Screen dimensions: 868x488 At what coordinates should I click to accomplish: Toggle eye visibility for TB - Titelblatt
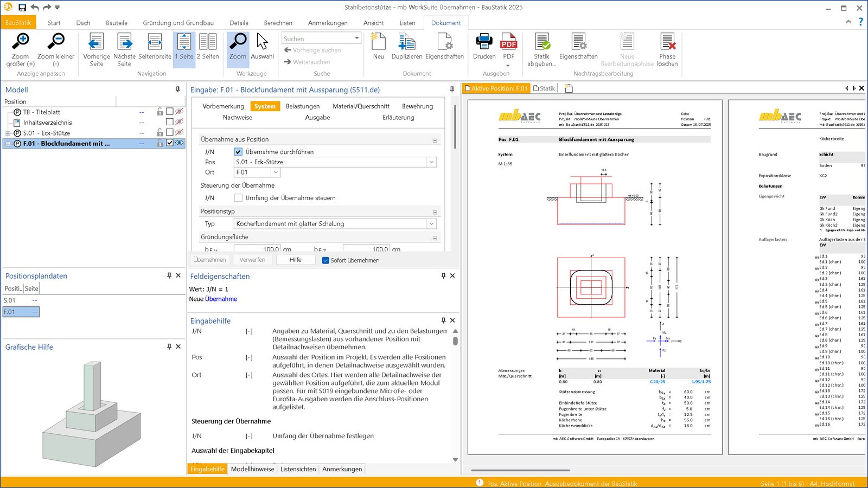[x=179, y=112]
